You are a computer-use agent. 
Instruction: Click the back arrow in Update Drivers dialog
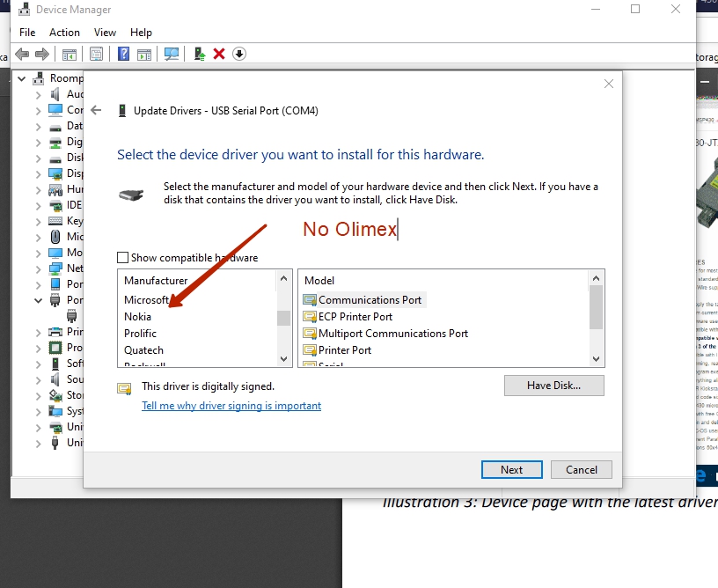[x=97, y=111]
